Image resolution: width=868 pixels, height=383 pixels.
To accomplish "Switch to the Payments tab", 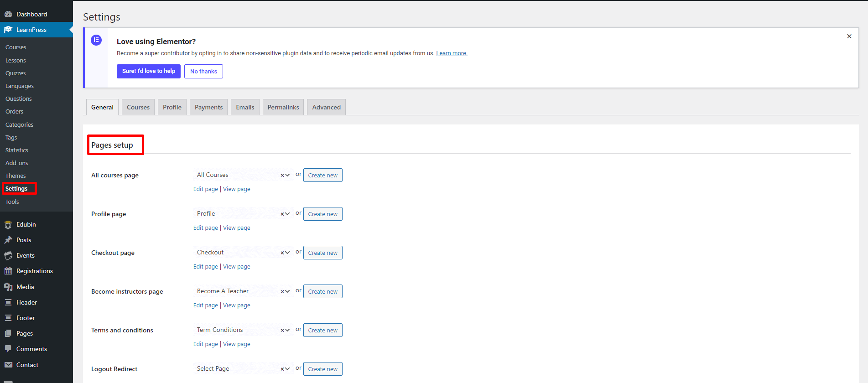I will [x=208, y=107].
